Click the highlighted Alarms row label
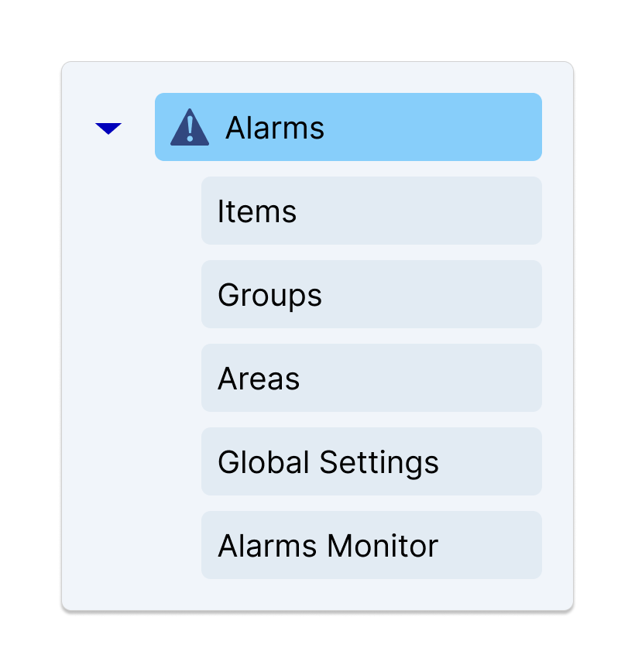Image resolution: width=635 pixels, height=672 pixels. pyautogui.click(x=275, y=128)
